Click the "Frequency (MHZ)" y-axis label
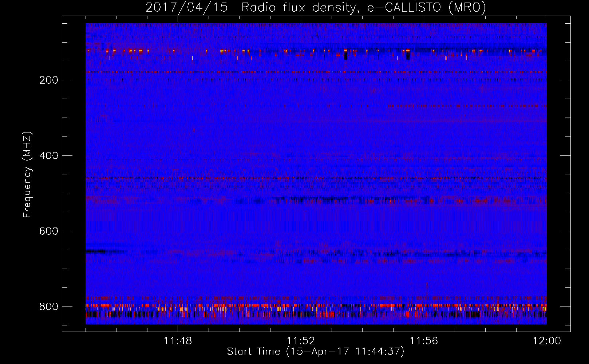This screenshot has height=364, width=589. (x=27, y=174)
